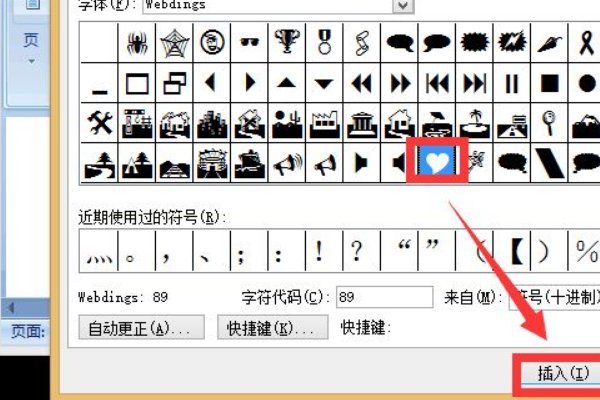Choose the columned museum building symbol
The image size is (600, 400).
tap(362, 123)
